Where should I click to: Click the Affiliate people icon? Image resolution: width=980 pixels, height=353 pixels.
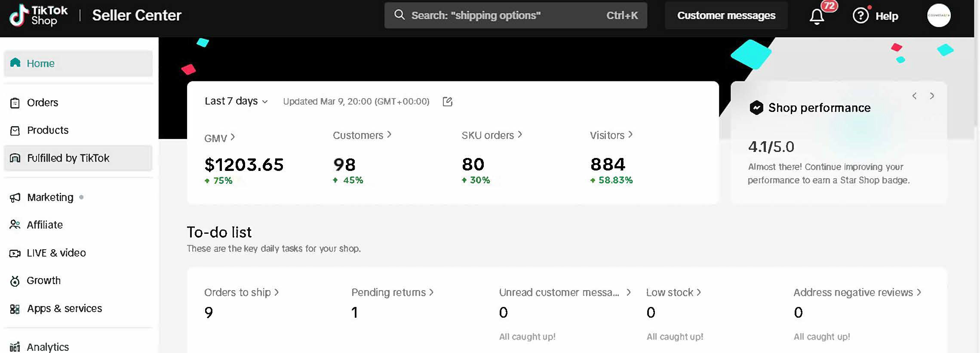tap(15, 225)
